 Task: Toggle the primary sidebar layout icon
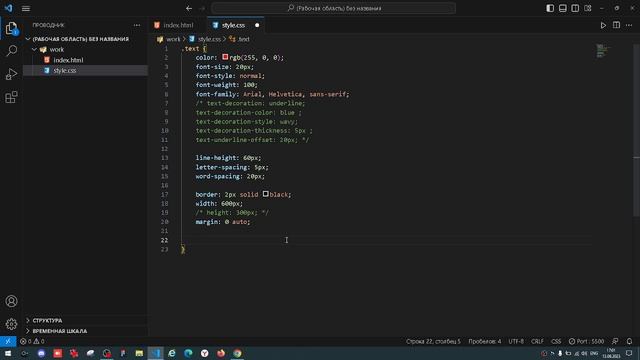click(550, 8)
